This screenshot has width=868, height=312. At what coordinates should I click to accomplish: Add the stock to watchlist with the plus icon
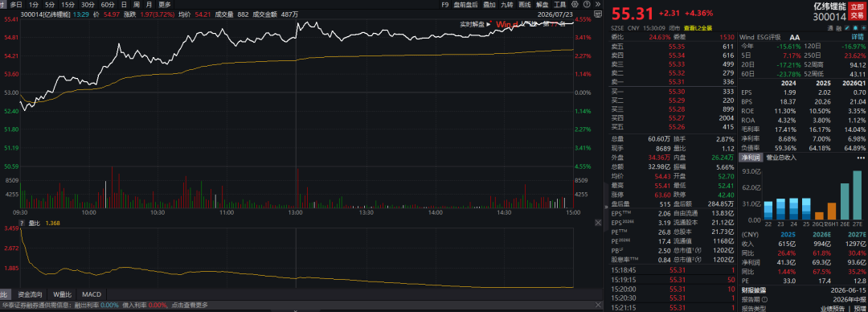pyautogui.click(x=863, y=27)
